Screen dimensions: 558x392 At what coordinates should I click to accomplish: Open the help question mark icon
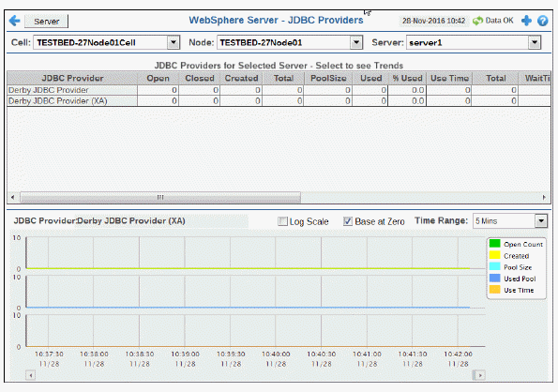click(x=542, y=21)
